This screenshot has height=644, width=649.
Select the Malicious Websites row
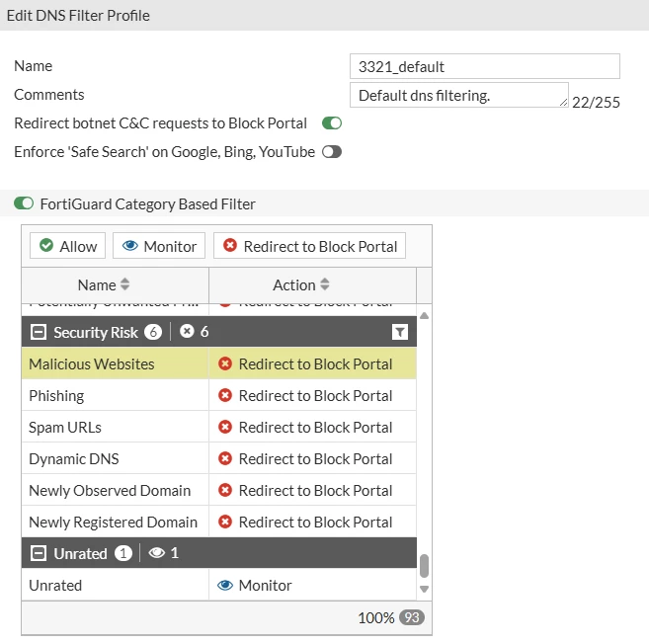coord(219,363)
